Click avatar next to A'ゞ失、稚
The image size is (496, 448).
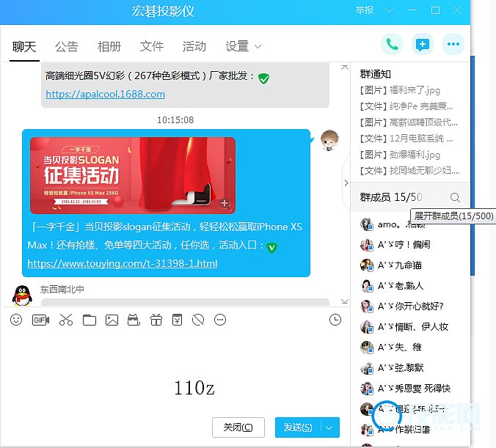[x=367, y=348]
